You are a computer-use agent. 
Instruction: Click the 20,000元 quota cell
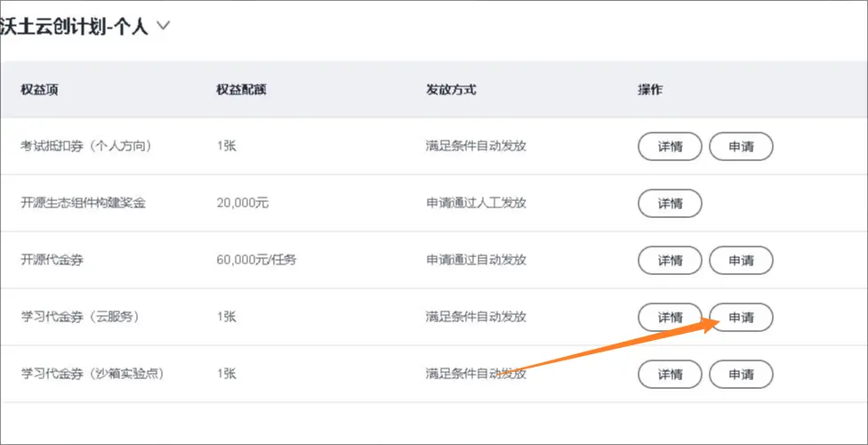242,204
